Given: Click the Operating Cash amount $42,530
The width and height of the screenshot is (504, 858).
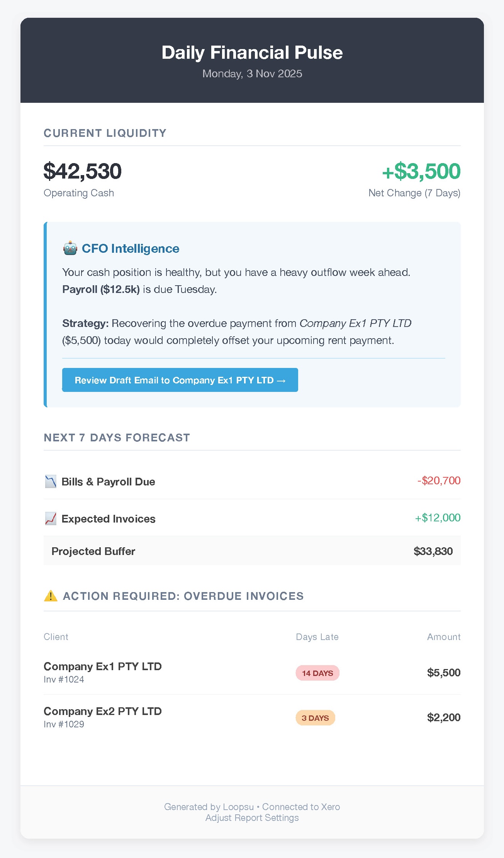Looking at the screenshot, I should click(83, 171).
